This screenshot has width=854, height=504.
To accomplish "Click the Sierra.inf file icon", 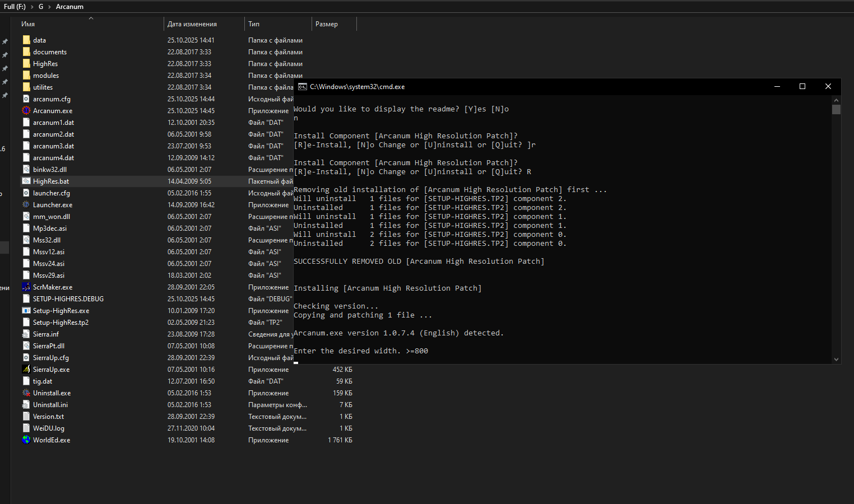I will [x=26, y=334].
